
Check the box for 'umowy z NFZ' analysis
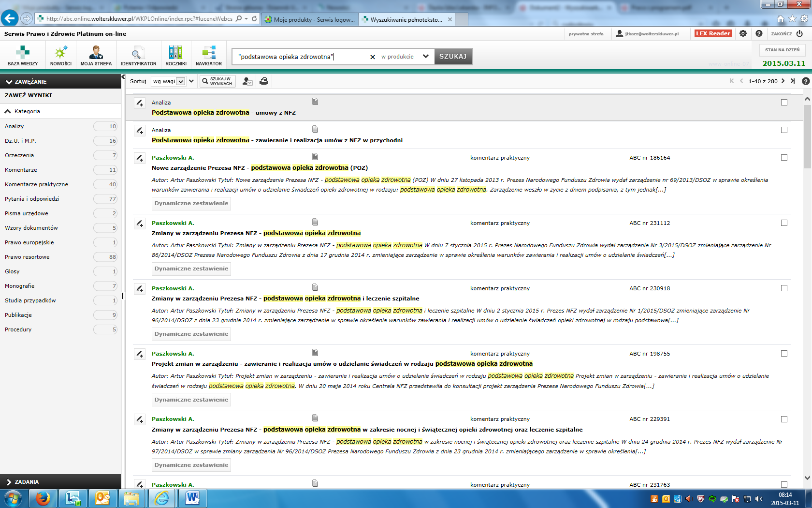784,103
